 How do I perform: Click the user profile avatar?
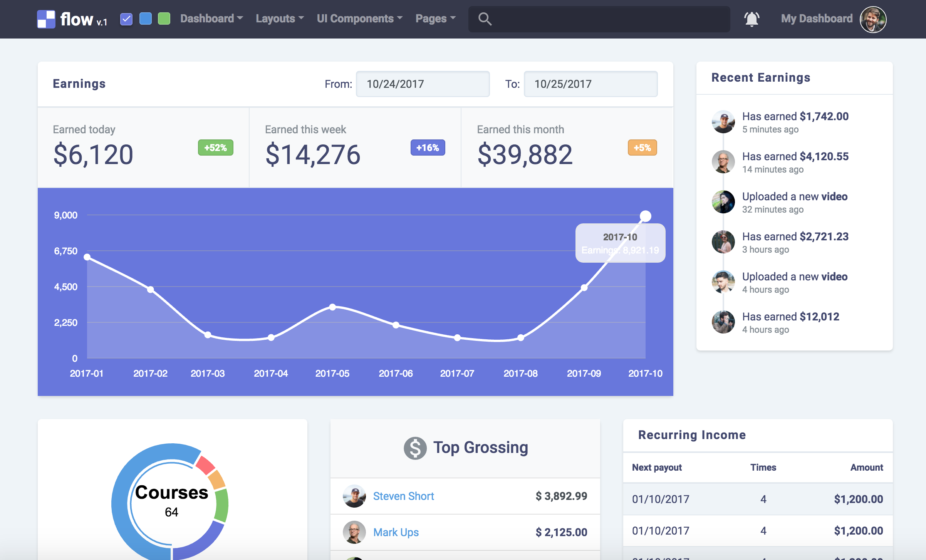[x=873, y=19]
